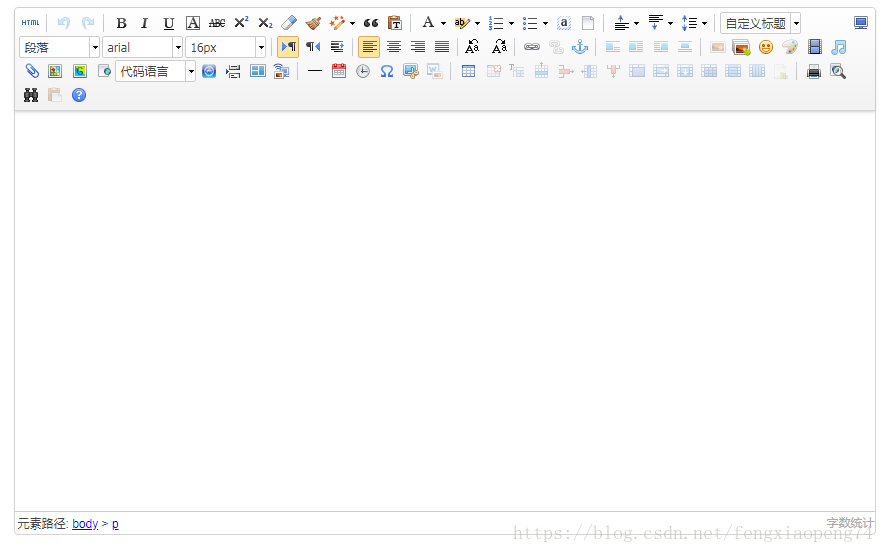Insert a horizontal rule line
The image size is (884, 553).
click(315, 71)
